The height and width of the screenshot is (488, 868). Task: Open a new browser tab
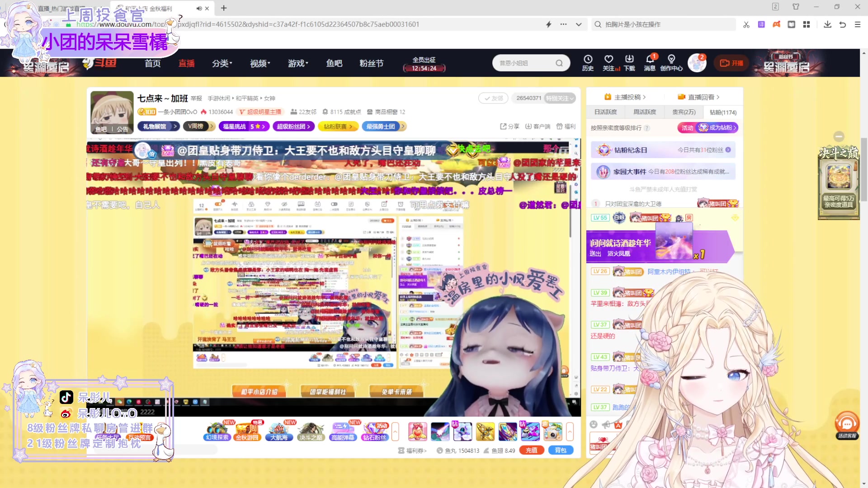[x=224, y=8]
